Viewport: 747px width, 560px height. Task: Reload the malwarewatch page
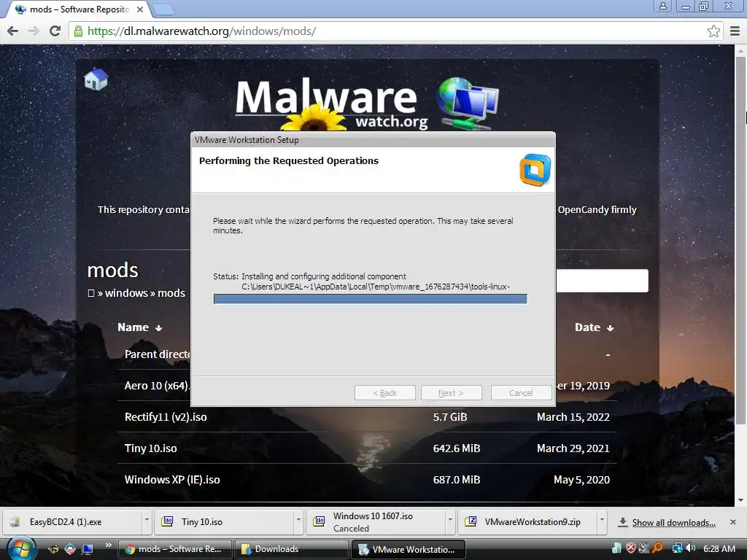coord(55,31)
